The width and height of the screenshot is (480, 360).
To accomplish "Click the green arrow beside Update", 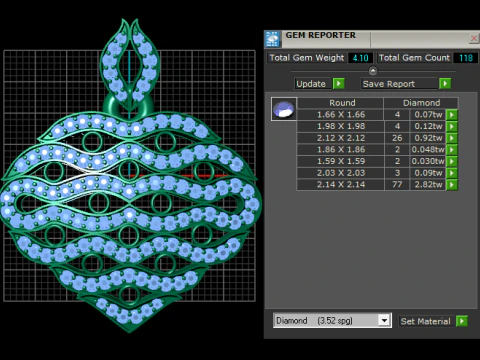I will pos(339,83).
